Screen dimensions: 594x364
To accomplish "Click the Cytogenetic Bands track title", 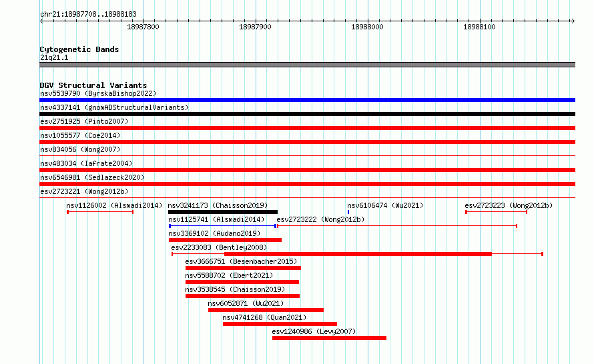I will tap(79, 49).
